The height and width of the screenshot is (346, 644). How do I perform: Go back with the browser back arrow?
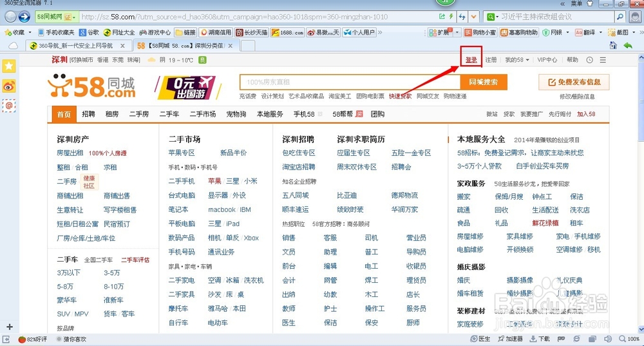point(11,17)
